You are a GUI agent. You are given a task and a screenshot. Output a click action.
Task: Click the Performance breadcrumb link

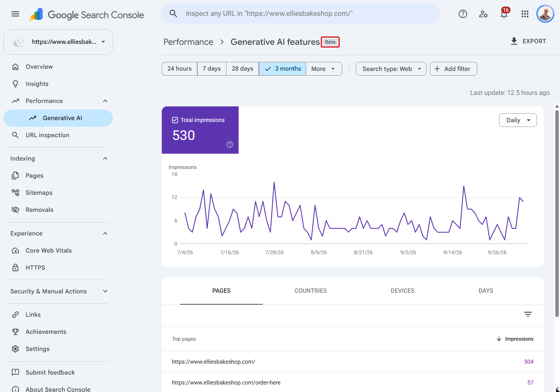[188, 42]
